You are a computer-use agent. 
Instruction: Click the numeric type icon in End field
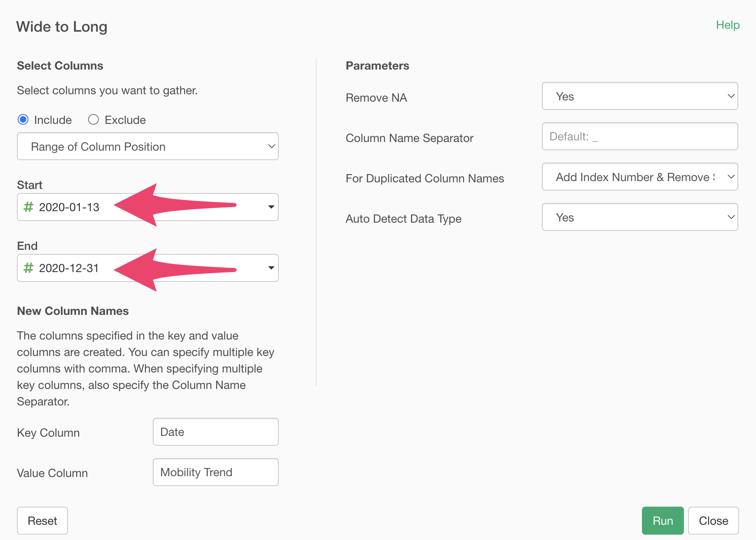click(x=28, y=268)
